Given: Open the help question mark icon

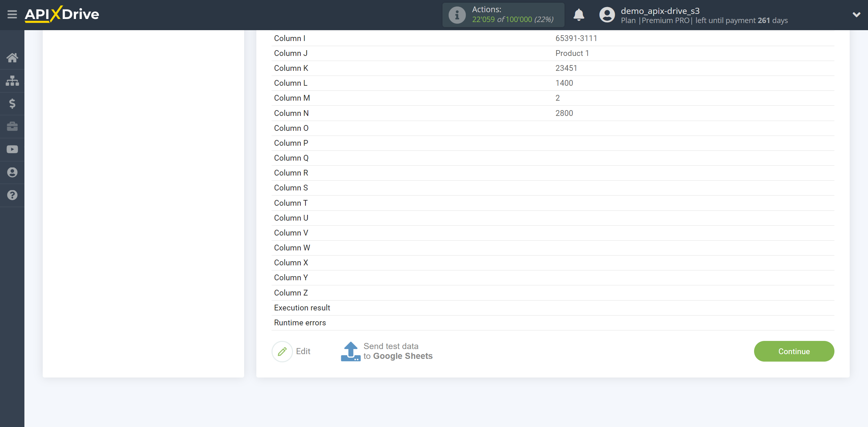Looking at the screenshot, I should click(x=12, y=195).
